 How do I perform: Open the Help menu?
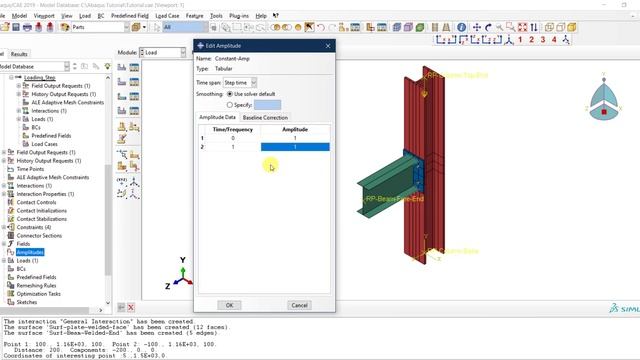(261, 16)
